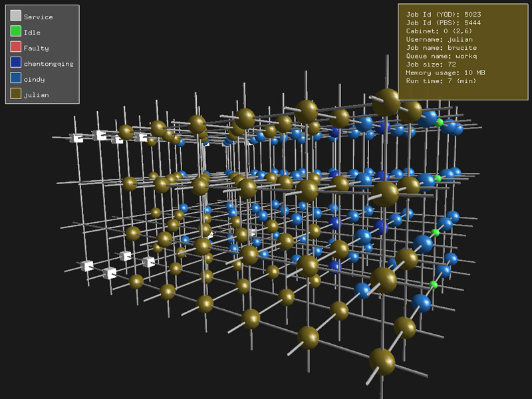Screen dimensions: 532x399
Task: Select the topmost green idle node
Action: click(440, 122)
